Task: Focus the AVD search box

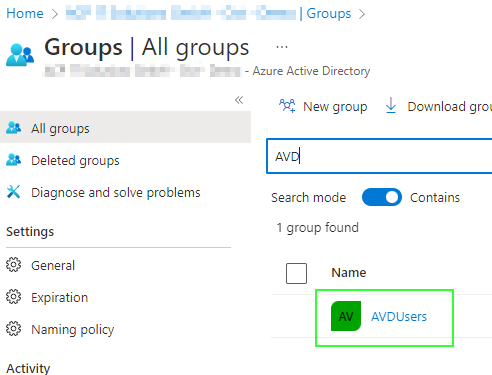Action: (379, 156)
